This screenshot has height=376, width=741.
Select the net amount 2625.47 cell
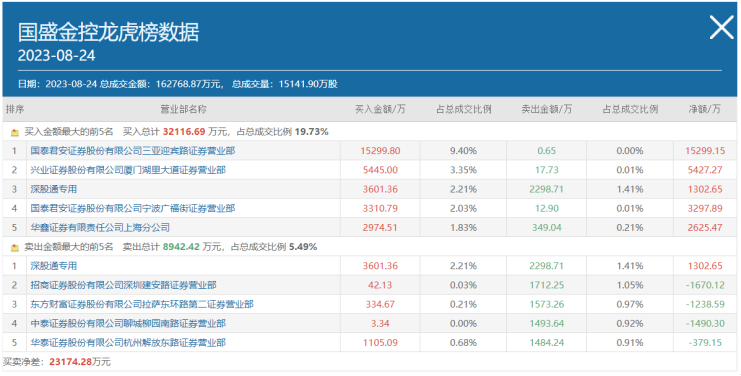(x=705, y=228)
